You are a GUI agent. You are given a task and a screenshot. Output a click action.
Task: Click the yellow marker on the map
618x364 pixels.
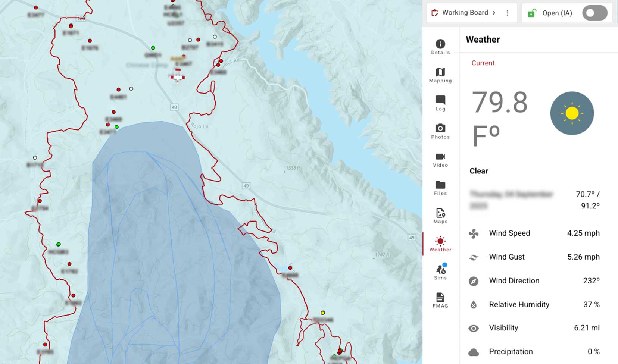point(322,313)
